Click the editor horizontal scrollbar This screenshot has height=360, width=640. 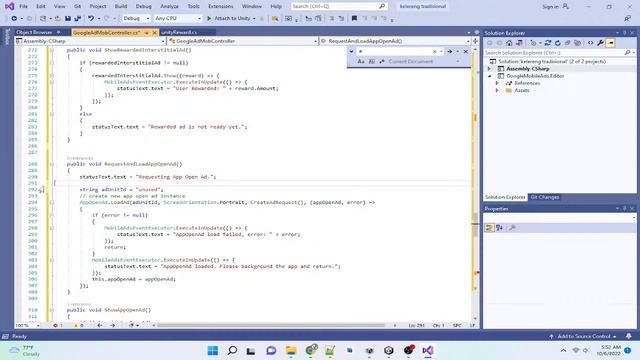[x=271, y=325]
